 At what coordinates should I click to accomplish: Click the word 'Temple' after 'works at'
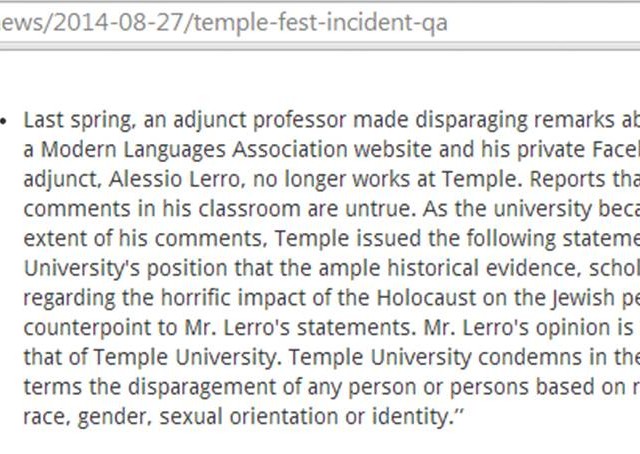[x=480, y=179]
